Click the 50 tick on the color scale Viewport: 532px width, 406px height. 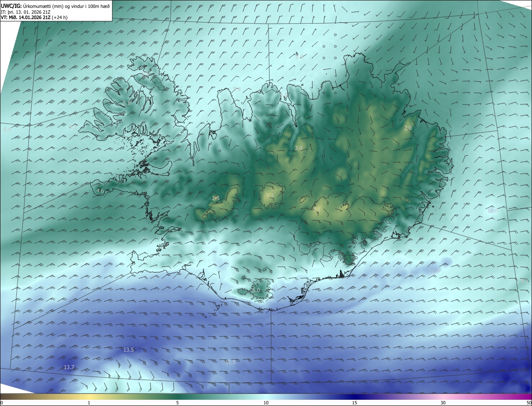[x=529, y=403]
